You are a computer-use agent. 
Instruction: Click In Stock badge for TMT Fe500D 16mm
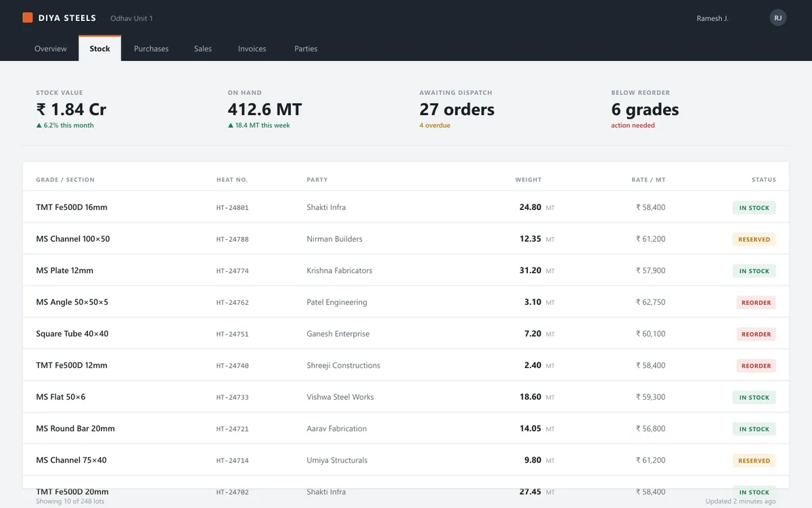[x=754, y=208]
